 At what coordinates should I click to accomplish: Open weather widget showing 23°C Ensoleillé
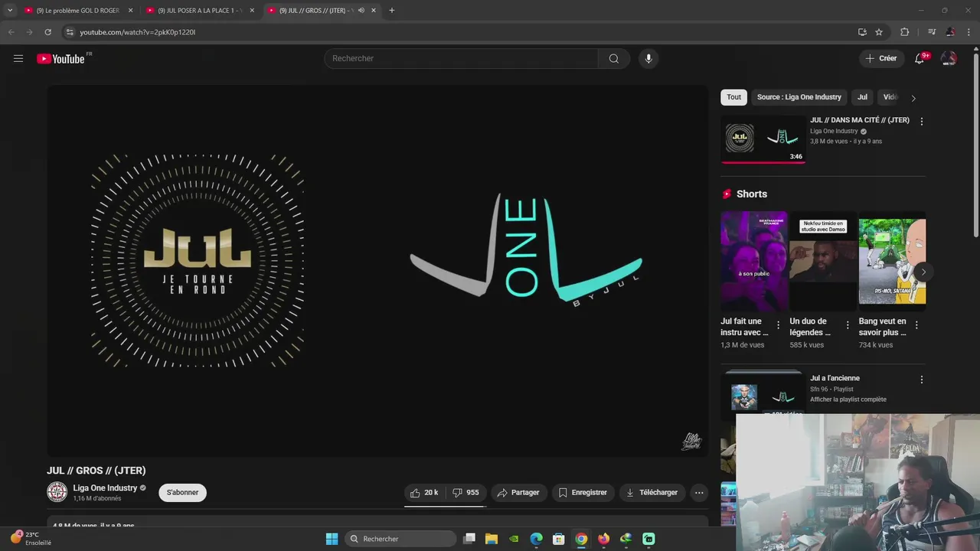pos(31,539)
